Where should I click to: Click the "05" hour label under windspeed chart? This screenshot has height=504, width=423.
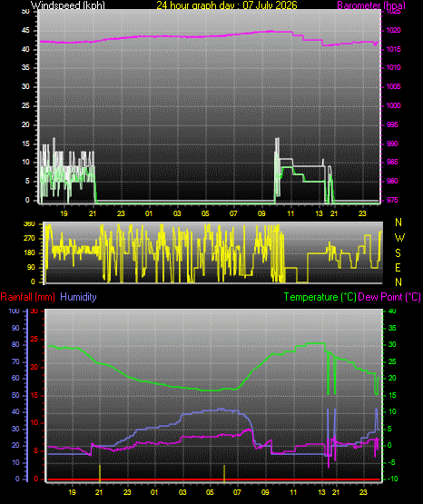click(205, 213)
